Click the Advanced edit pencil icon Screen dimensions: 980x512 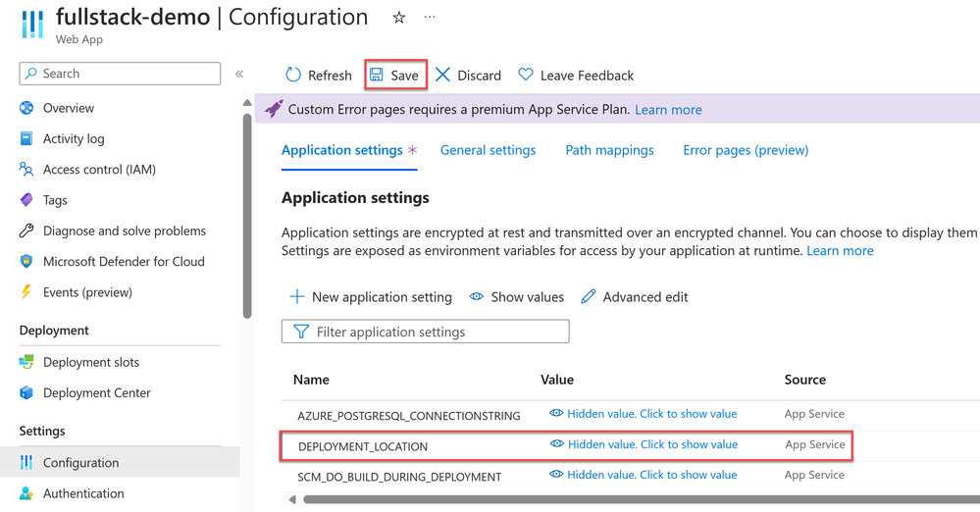point(589,296)
